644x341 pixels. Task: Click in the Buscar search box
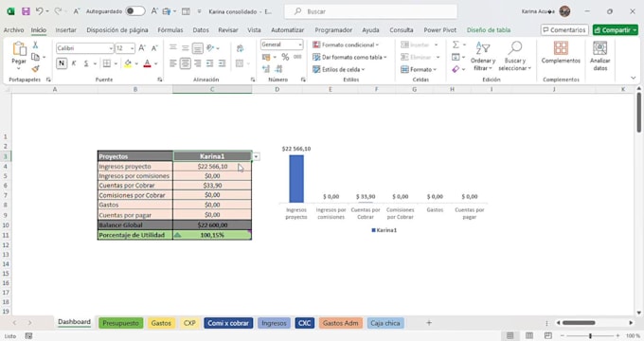(x=370, y=11)
